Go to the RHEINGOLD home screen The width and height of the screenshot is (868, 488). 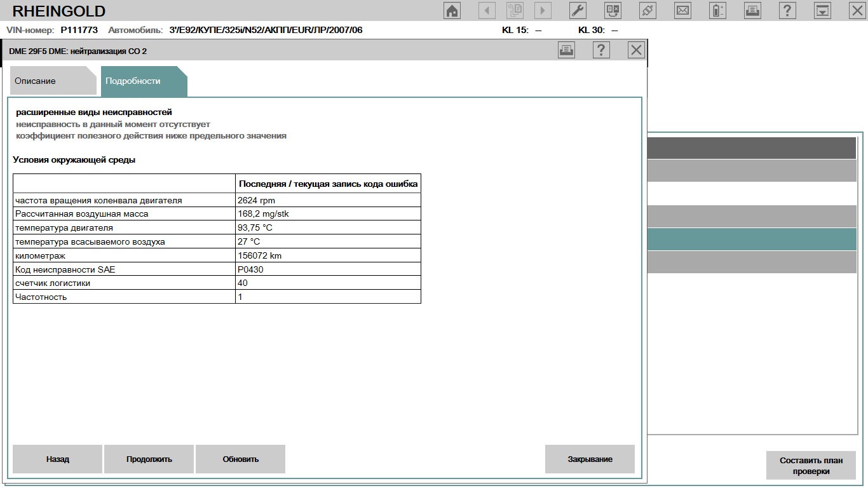452,10
